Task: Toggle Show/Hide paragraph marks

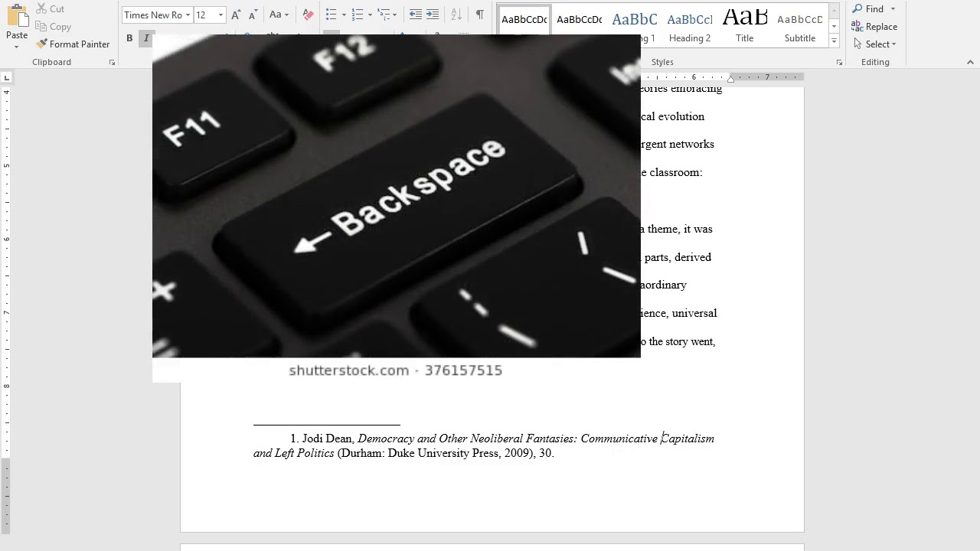Action: [x=479, y=15]
